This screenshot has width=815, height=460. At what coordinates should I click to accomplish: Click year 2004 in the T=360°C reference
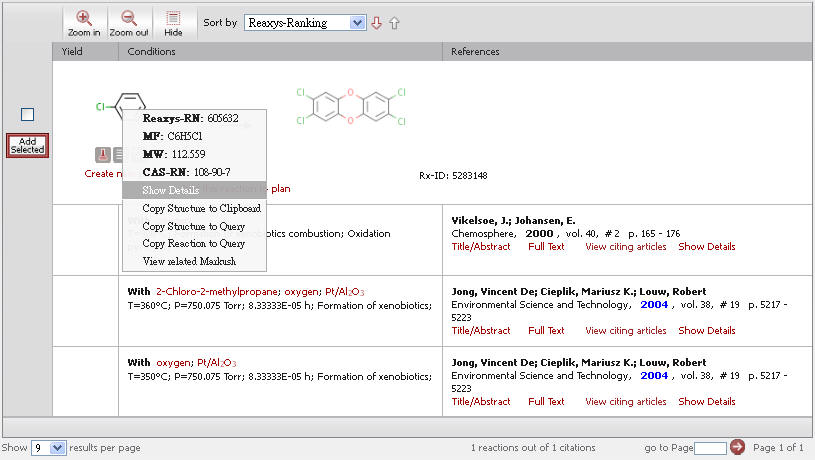click(x=654, y=305)
